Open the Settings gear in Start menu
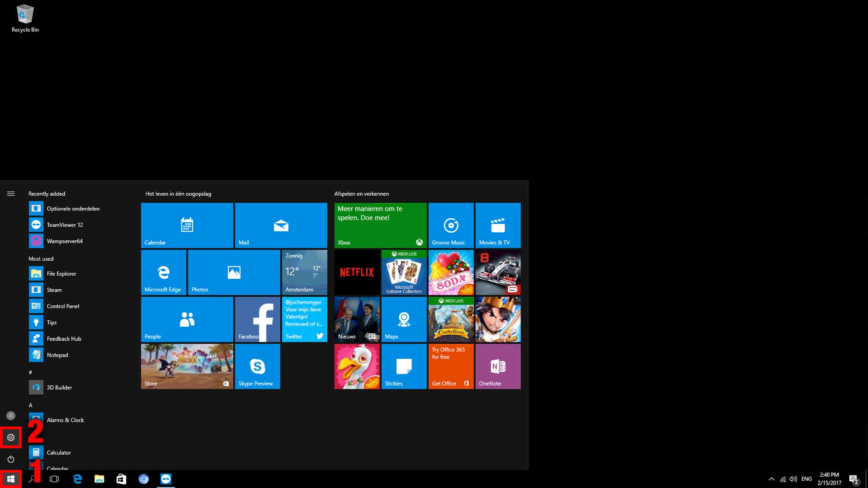The width and height of the screenshot is (868, 488). (x=11, y=437)
